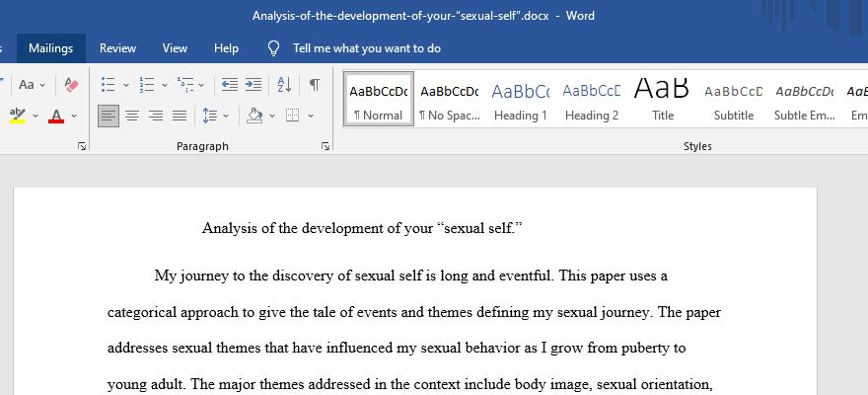The image size is (868, 395).
Task: Justify the text
Action: tap(180, 116)
